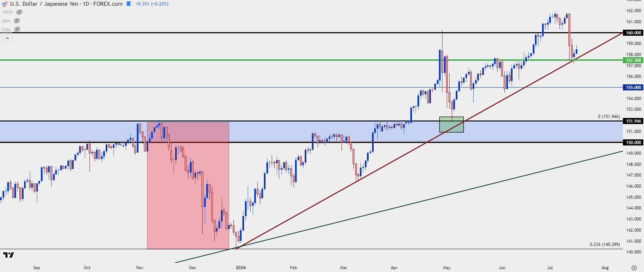Click the Aug date on time axis
644x272 pixels.
pyautogui.click(x=605, y=267)
